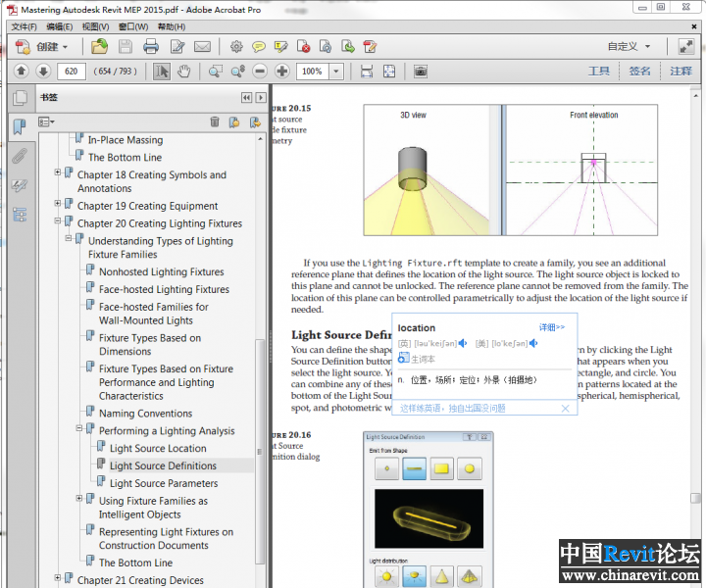Open the 视图(V) menu
Image resolution: width=706 pixels, height=588 pixels.
click(x=95, y=27)
